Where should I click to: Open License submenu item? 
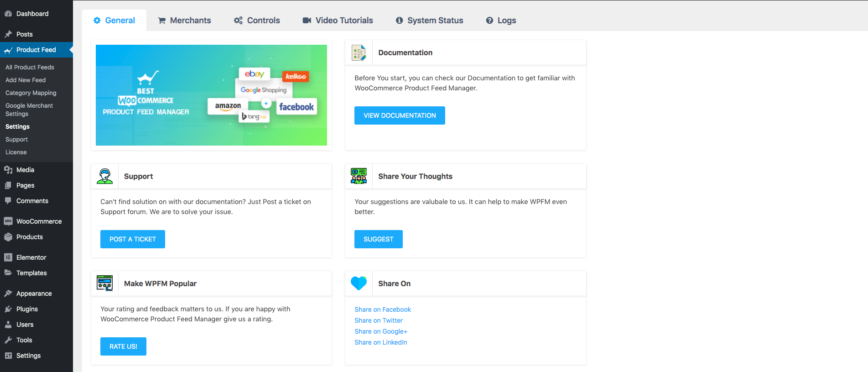click(x=16, y=152)
